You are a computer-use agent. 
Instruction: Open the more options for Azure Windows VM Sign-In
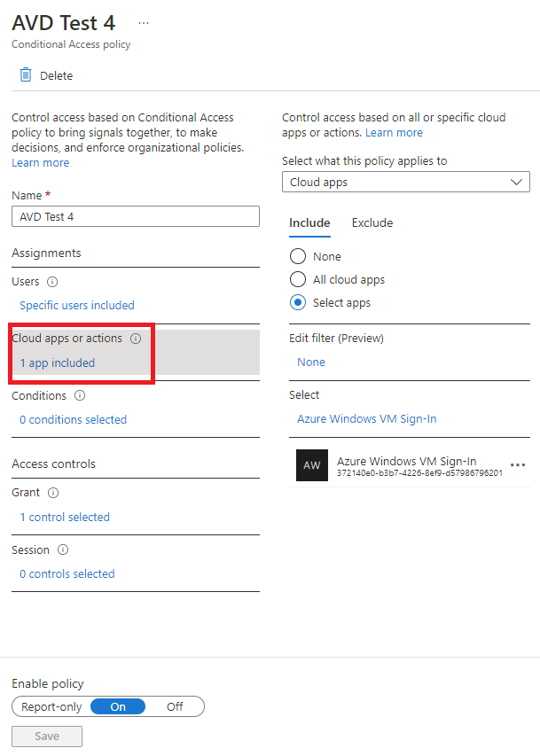(517, 465)
